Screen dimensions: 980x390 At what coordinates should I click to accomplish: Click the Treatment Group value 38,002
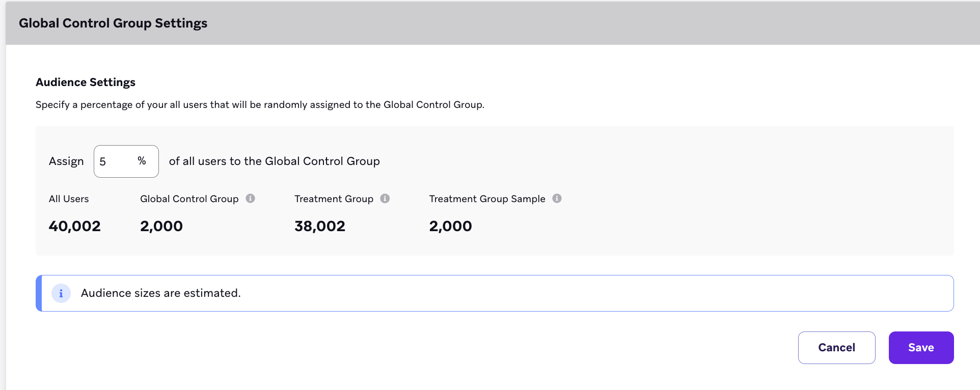tap(320, 226)
